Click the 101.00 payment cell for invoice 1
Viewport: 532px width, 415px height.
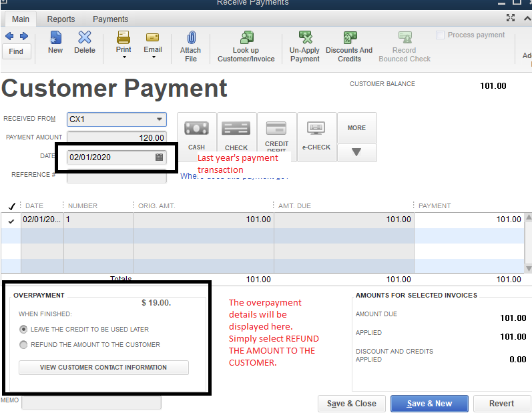point(469,220)
